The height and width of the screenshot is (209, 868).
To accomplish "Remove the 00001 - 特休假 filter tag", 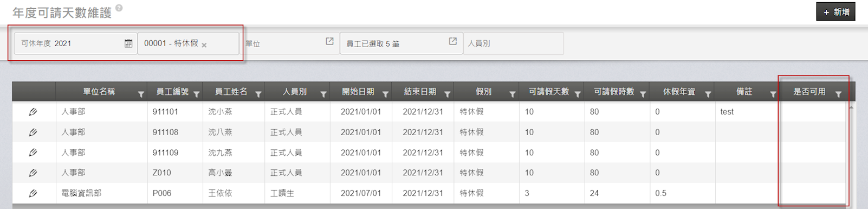I will [x=204, y=45].
